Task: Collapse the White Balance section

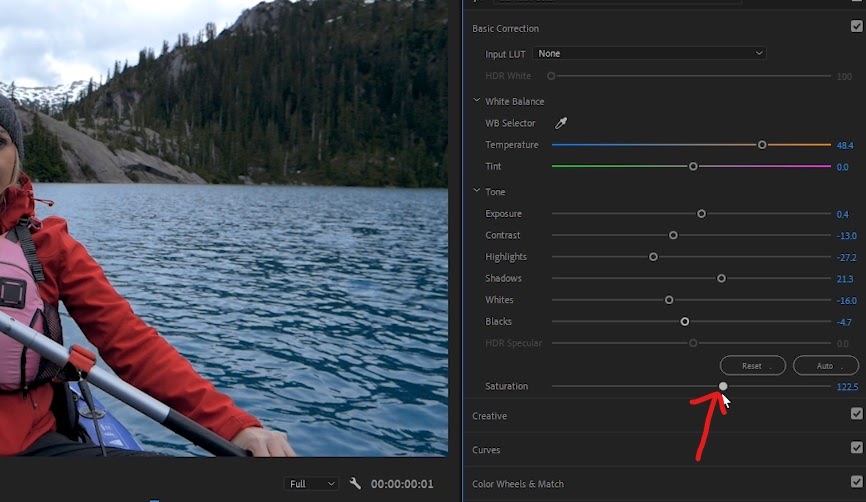Action: coord(477,101)
